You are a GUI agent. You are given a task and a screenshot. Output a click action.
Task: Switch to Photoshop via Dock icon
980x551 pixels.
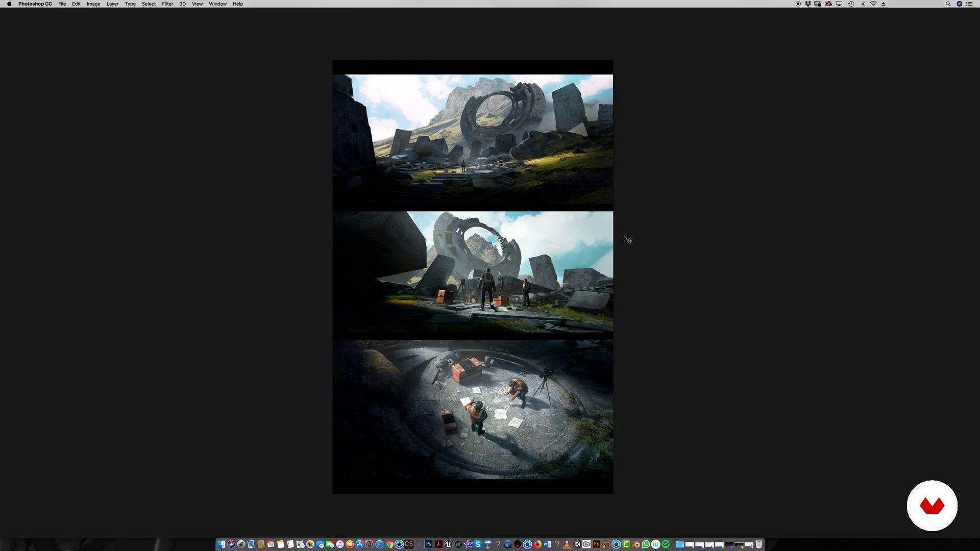coord(429,544)
